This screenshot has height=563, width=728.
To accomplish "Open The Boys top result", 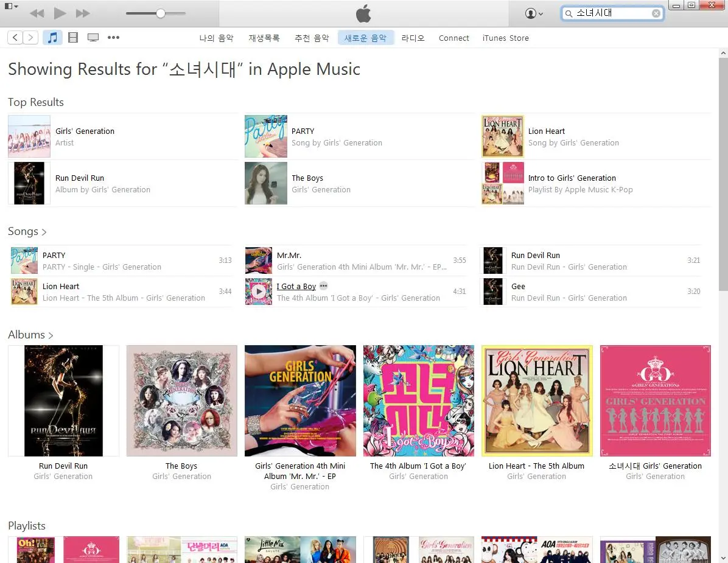I will pyautogui.click(x=359, y=183).
